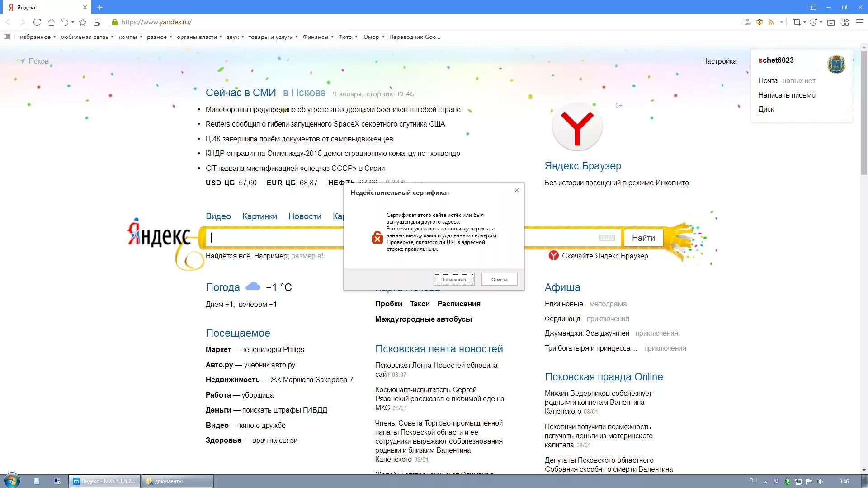Click Отмена in certificate dialog

499,279
